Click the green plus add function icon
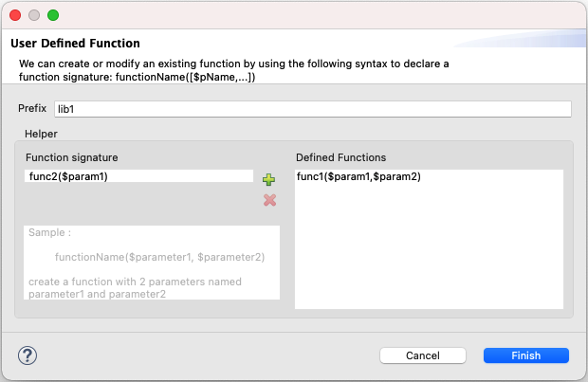Viewport: 588px width, 382px height. click(x=269, y=180)
